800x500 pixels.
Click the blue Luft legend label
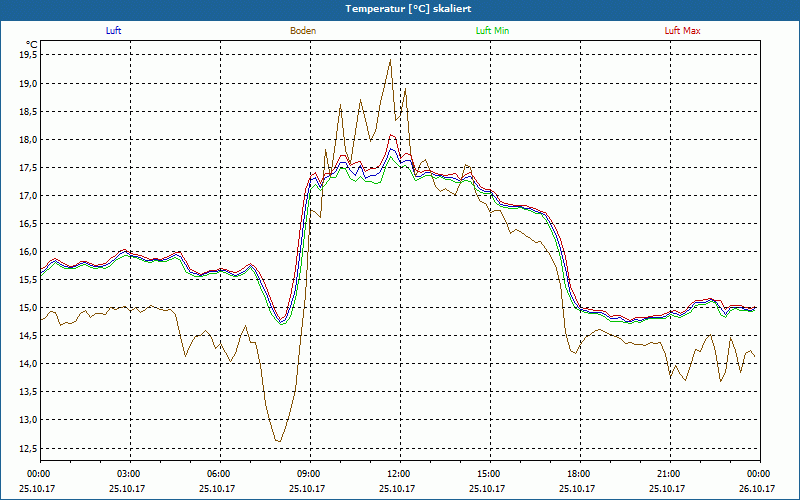click(x=113, y=31)
